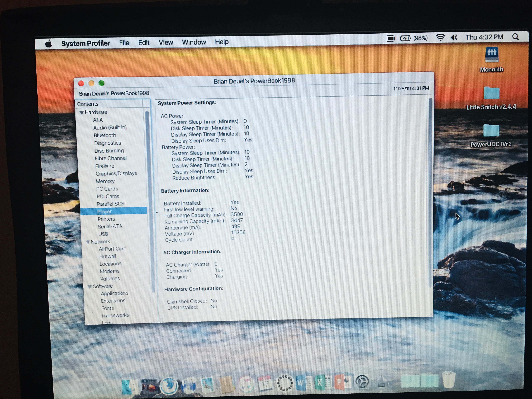Select PC Cards in the sidebar
The image size is (532, 399).
(x=107, y=189)
